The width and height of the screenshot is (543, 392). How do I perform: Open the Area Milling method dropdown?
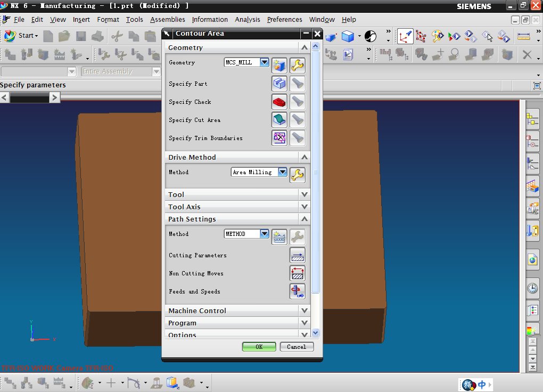point(283,172)
